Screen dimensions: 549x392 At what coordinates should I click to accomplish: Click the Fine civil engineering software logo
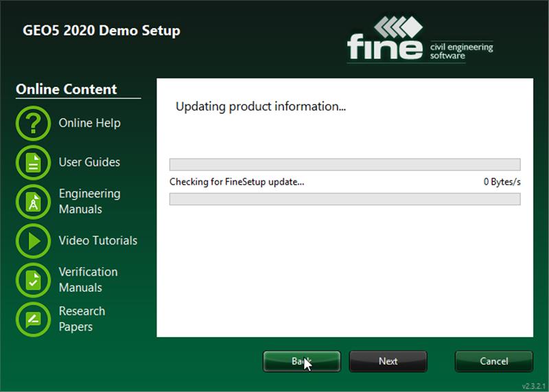pyautogui.click(x=420, y=39)
